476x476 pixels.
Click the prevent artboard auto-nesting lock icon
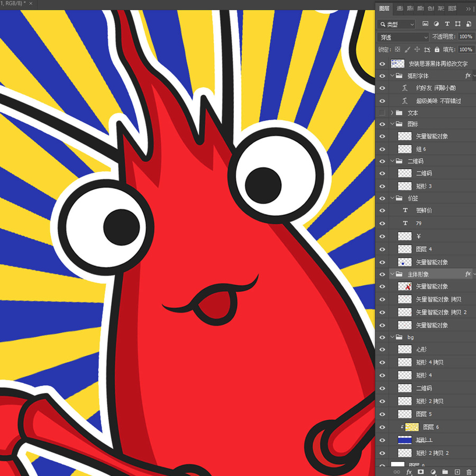click(x=427, y=50)
